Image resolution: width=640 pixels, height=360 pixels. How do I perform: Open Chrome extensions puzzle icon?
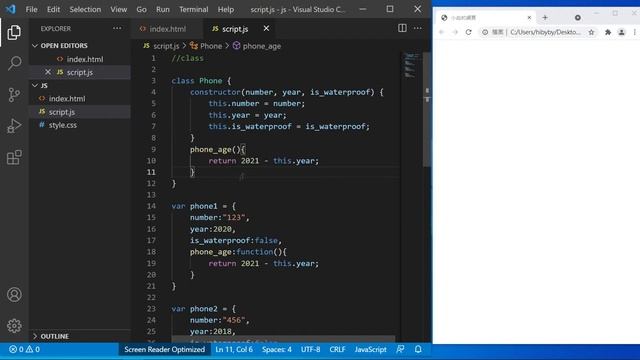[x=608, y=32]
